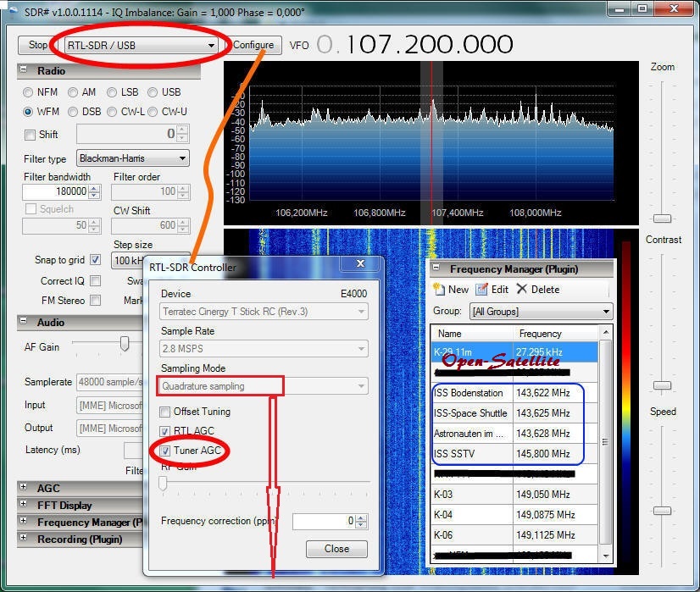Select K-03 frequency entry

(514, 495)
